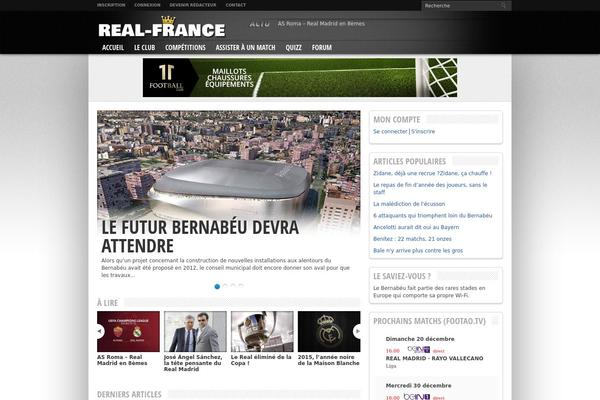Click the 11Football banner advertisement

point(300,77)
